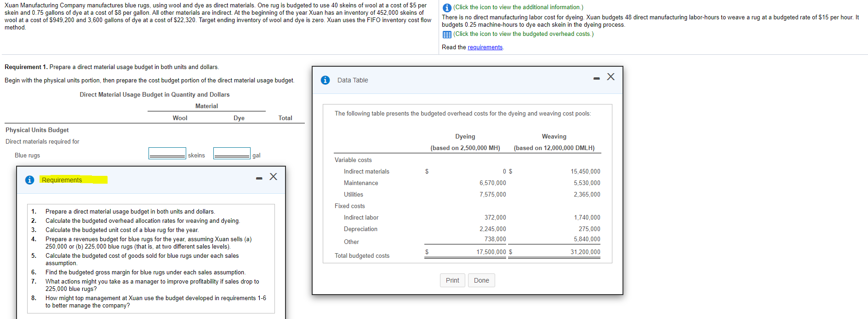868x319 pixels.
Task: Select the Indirect labor weaving value 1,740,000
Action: pos(587,218)
